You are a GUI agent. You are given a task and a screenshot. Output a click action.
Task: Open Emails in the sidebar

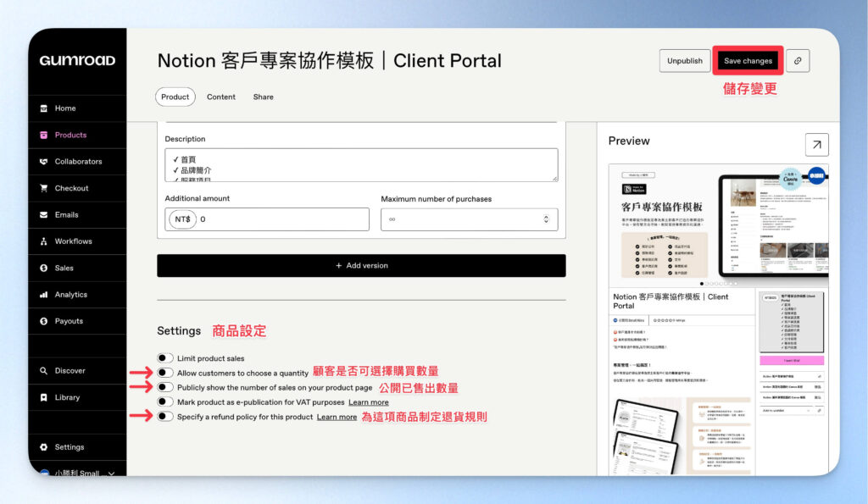click(77, 214)
